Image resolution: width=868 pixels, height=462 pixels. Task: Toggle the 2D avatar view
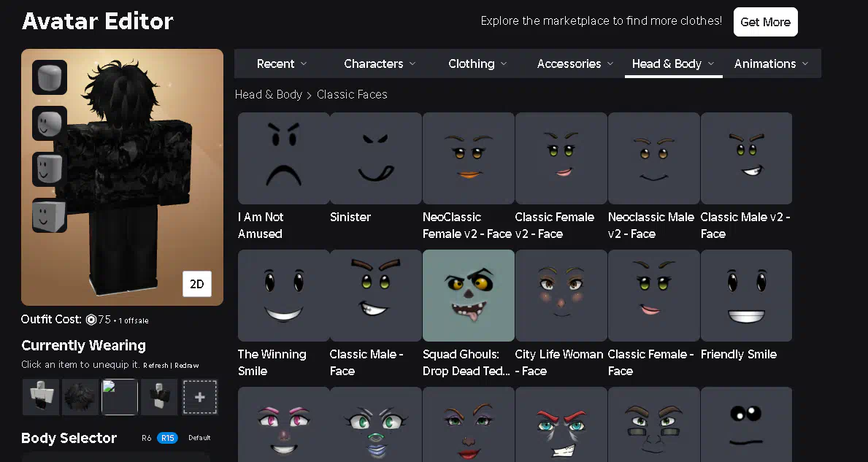[197, 284]
